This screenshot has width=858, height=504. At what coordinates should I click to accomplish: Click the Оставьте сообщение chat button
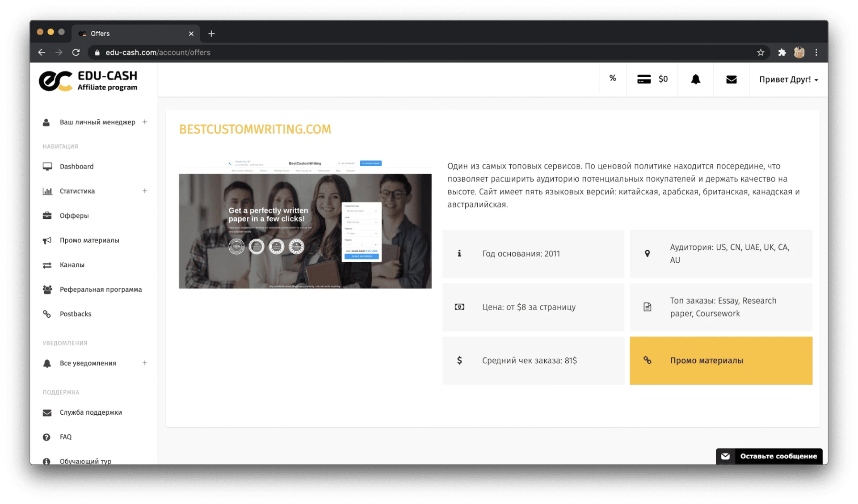pos(769,456)
